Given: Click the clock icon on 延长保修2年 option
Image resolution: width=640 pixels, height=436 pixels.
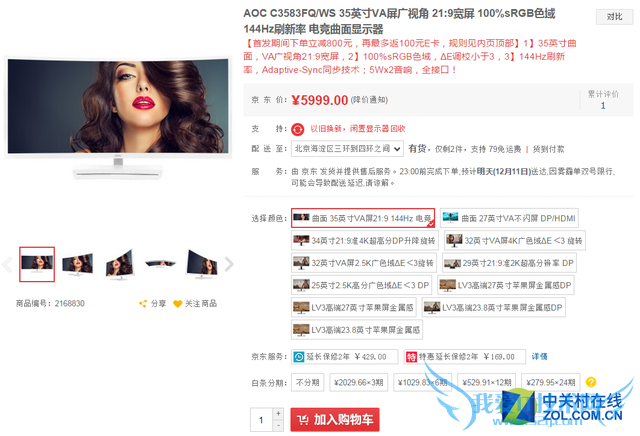Looking at the screenshot, I should tap(299, 357).
